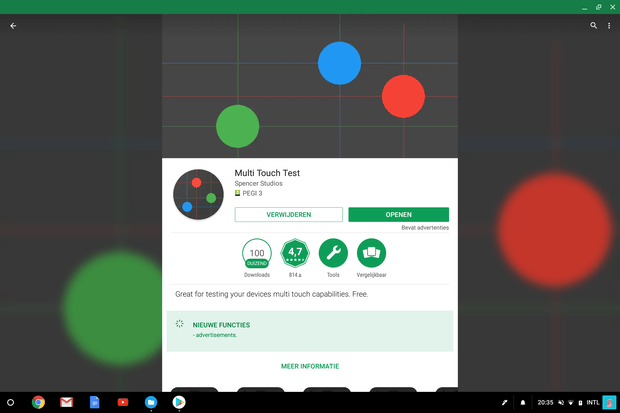This screenshot has height=413, width=620.
Task: Show similar apps via Vergelijkbaar icon
Action: 371,253
